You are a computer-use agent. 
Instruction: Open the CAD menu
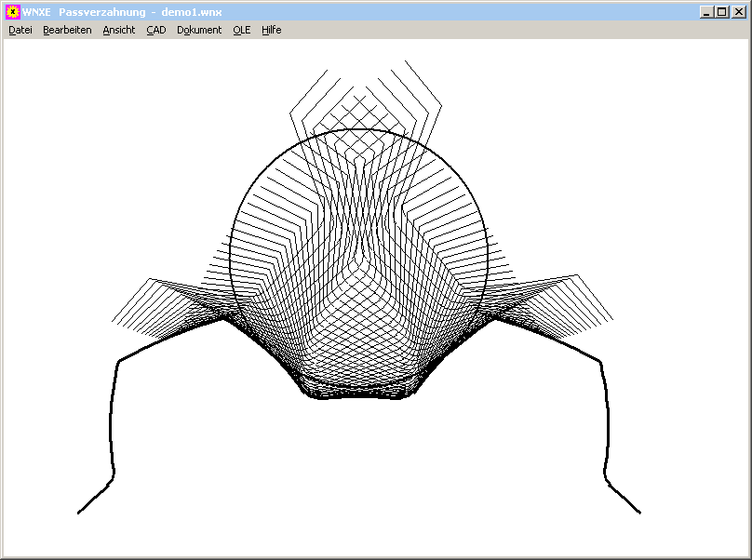(x=156, y=30)
